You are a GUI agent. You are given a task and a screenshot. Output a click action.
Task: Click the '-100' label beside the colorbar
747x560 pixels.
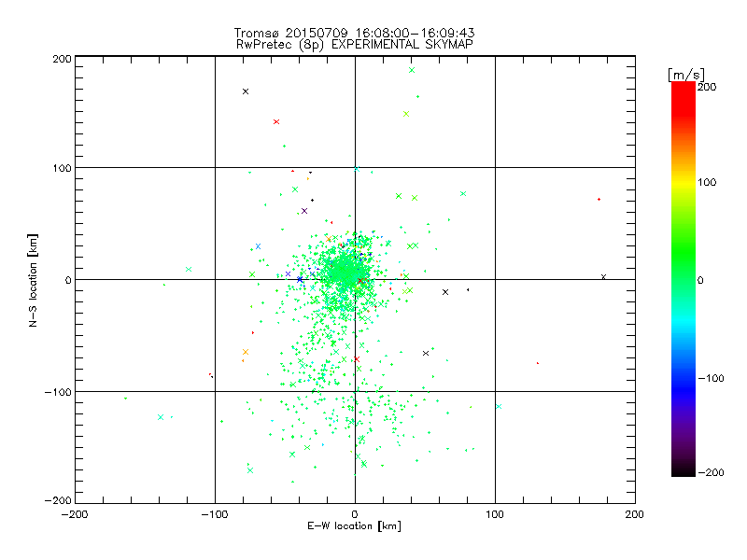[711, 378]
